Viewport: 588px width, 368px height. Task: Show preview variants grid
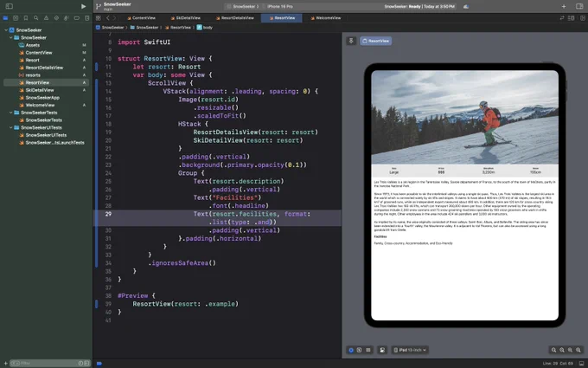click(x=368, y=350)
